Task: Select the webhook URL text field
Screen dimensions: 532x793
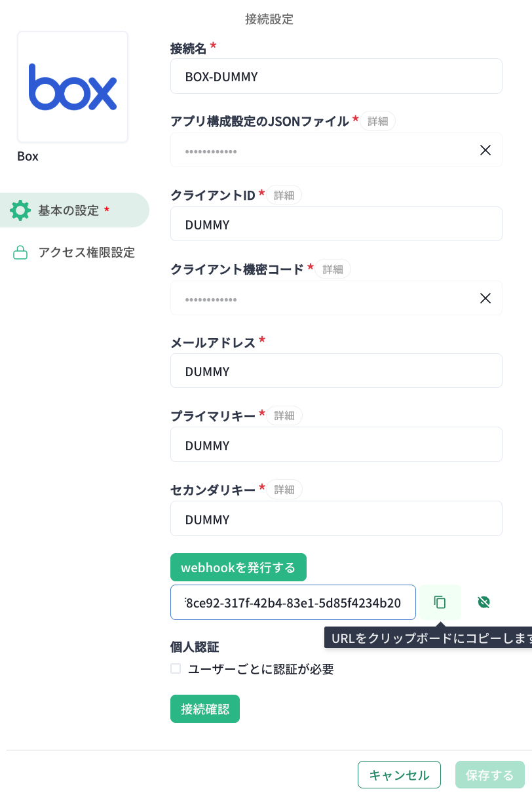Action: coord(293,602)
